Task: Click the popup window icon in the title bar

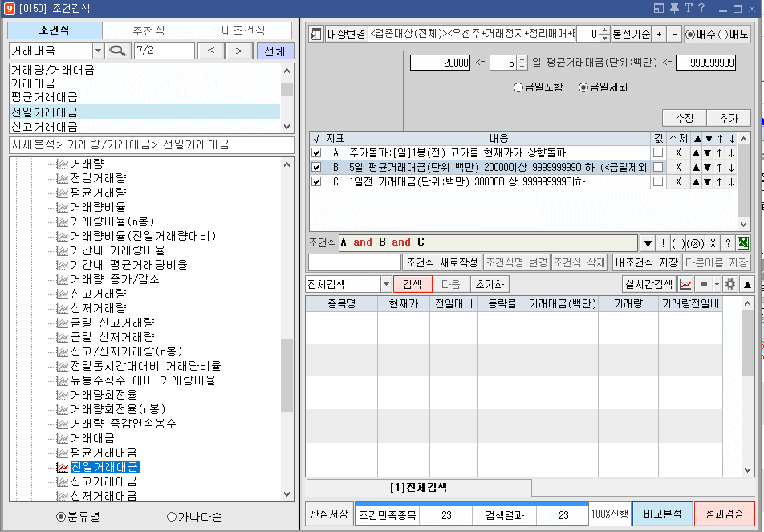Action: pos(659,8)
